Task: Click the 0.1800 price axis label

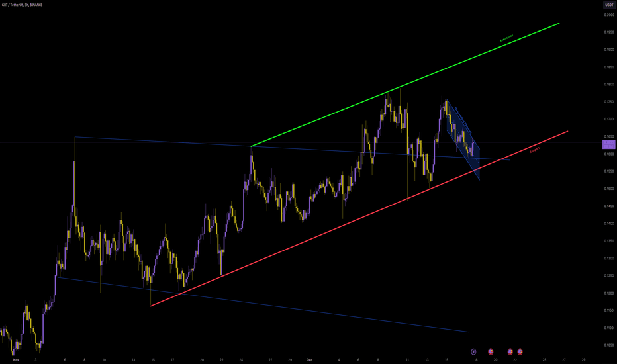Action: [609, 84]
